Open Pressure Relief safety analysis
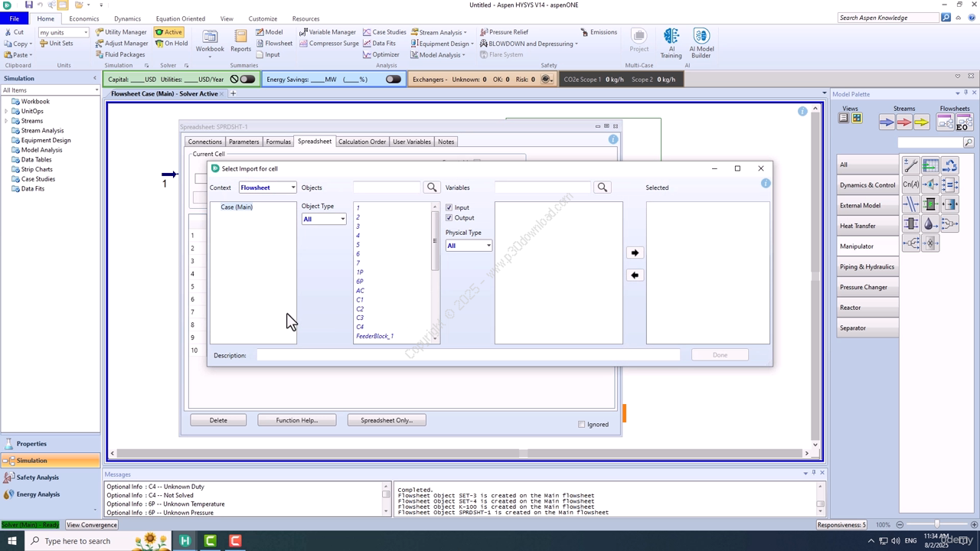This screenshot has height=551, width=980. 504,32
